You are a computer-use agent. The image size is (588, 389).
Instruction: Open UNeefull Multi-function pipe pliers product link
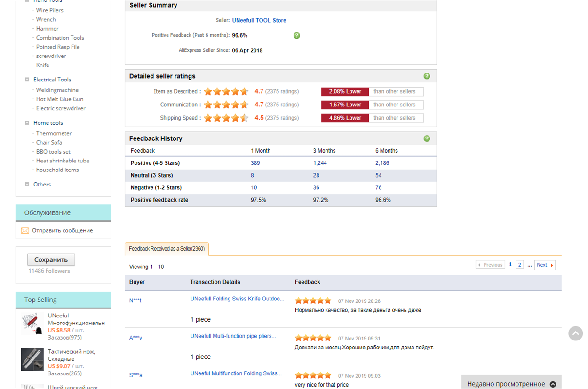[x=233, y=336]
